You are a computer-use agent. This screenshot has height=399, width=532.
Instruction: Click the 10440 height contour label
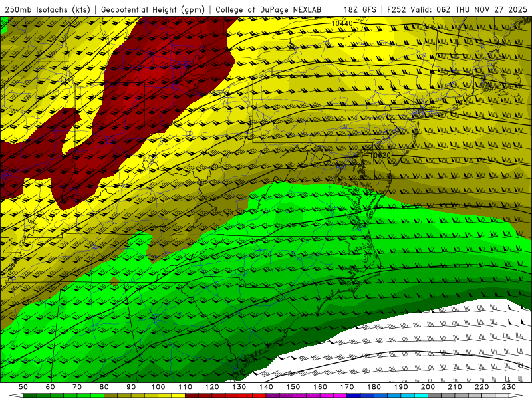tap(342, 23)
